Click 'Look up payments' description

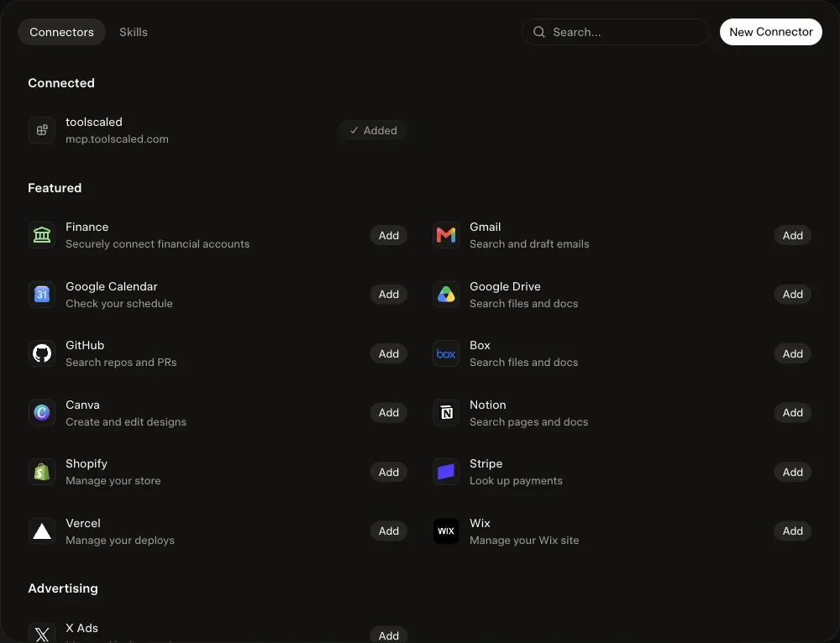tap(516, 481)
